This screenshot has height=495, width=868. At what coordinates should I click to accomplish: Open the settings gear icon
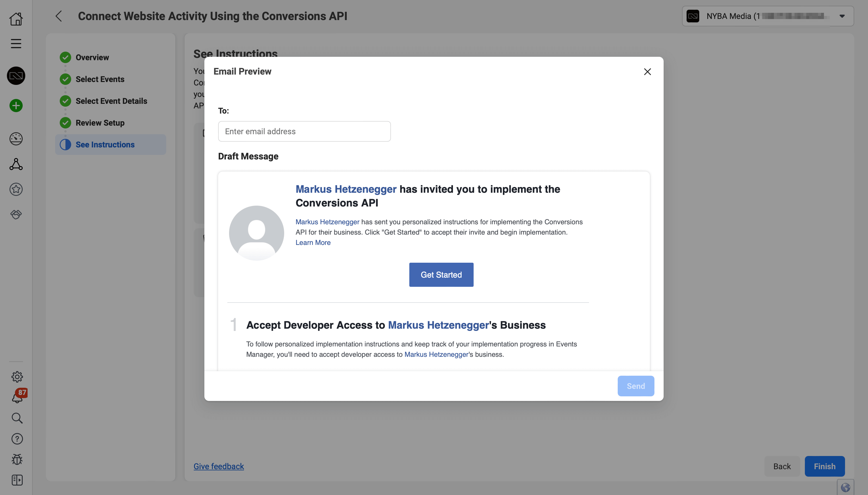[x=17, y=376]
